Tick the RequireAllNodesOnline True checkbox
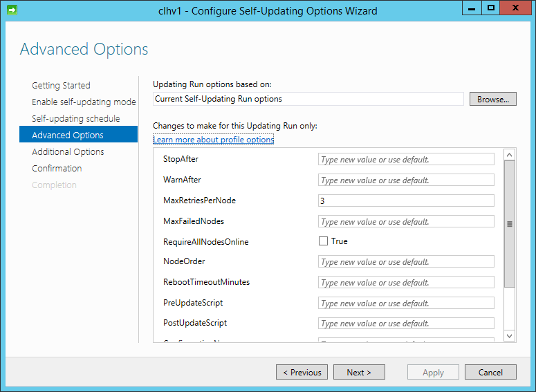 point(323,241)
